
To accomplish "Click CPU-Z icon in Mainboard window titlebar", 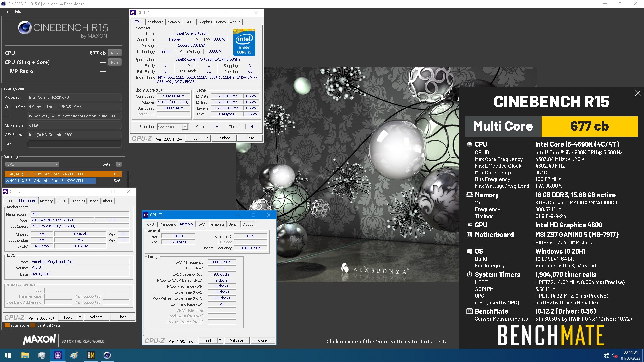I will coord(5,192).
